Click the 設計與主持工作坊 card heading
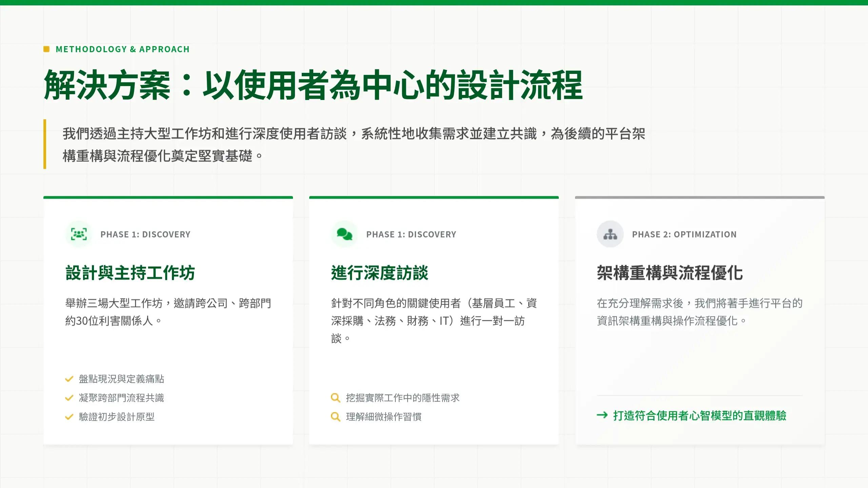 (130, 273)
